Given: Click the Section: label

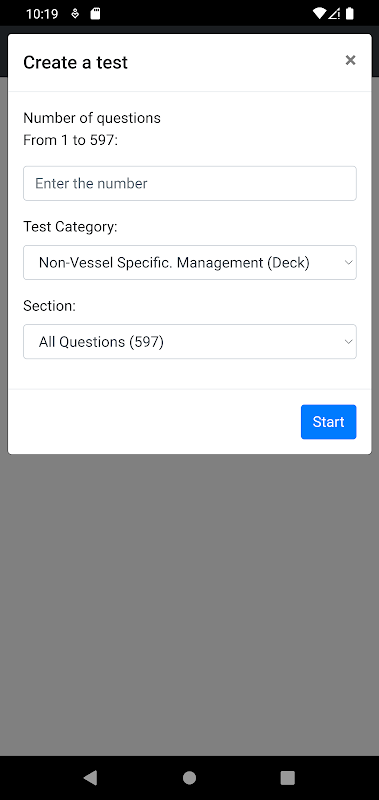Looking at the screenshot, I should (x=49, y=306).
